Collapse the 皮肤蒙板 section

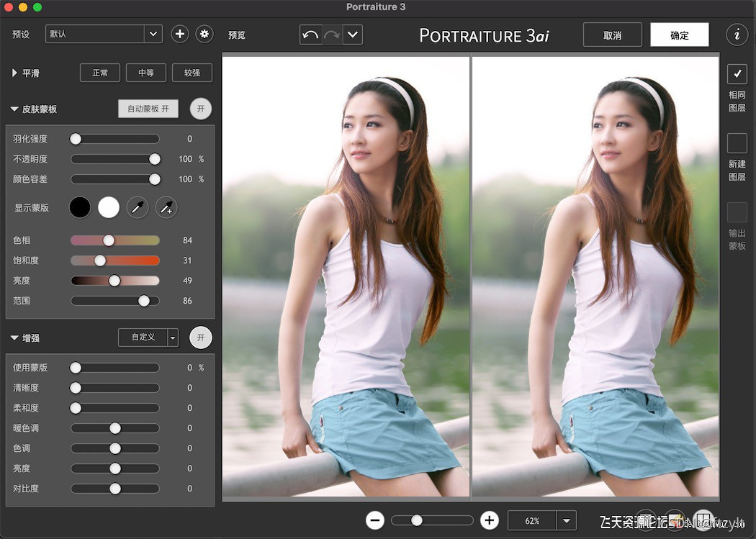pyautogui.click(x=14, y=109)
